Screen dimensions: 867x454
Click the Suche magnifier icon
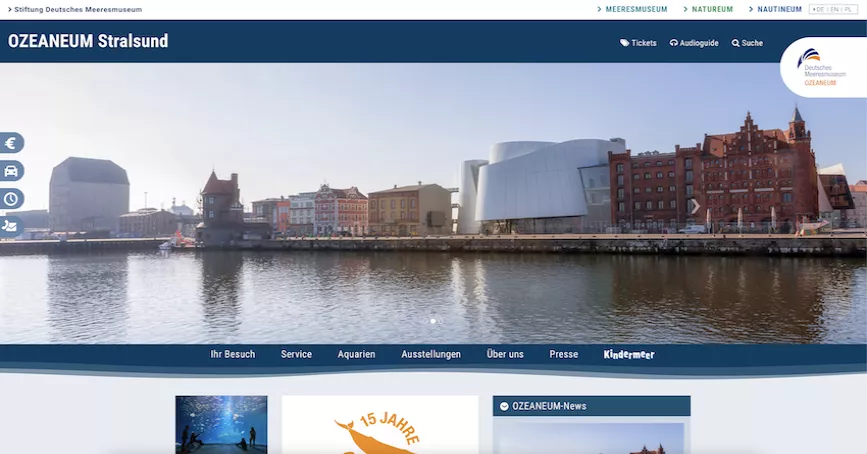(x=736, y=43)
